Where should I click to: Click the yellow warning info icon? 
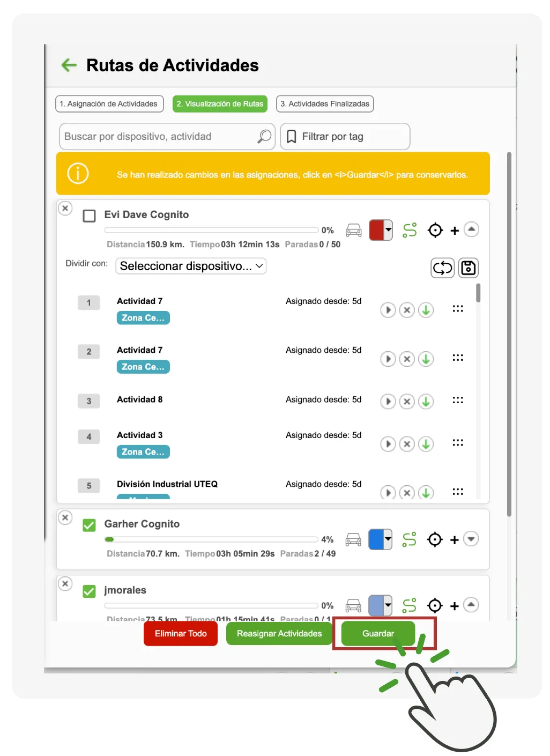[x=78, y=174]
